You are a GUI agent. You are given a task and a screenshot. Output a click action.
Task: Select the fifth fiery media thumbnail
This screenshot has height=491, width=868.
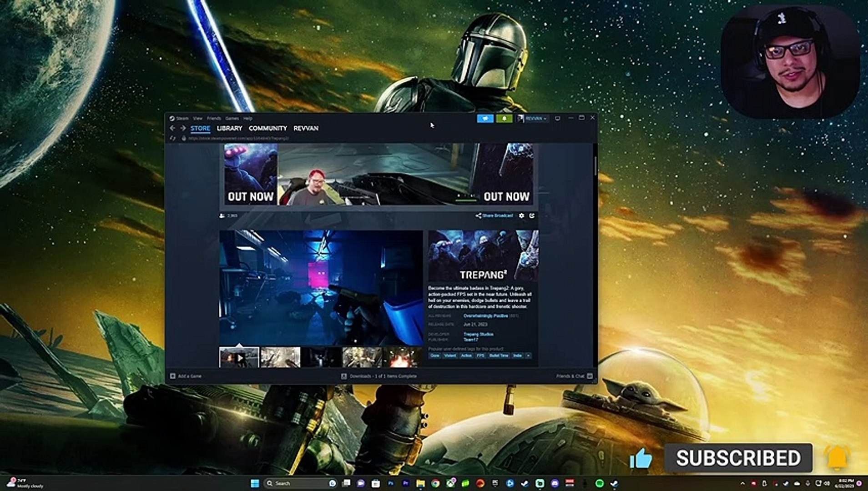[403, 357]
